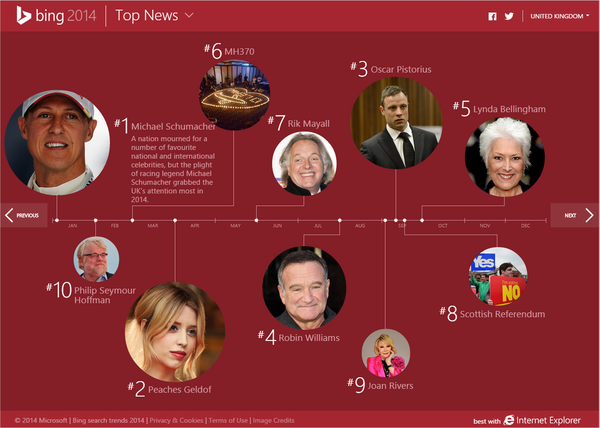Click the #10 Philip Seymour Hoffman label
Image resolution: width=600 pixels, height=428 pixels.
coord(91,293)
